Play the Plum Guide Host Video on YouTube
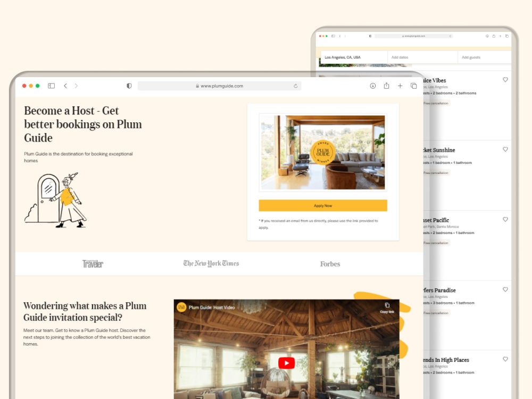Viewport: 532px width, 399px height. pyautogui.click(x=286, y=363)
